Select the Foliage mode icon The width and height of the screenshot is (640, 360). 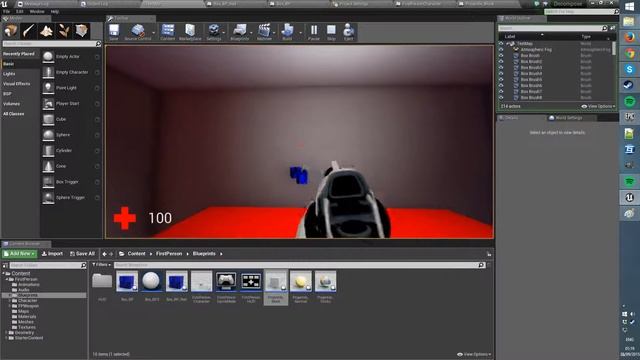click(64, 31)
